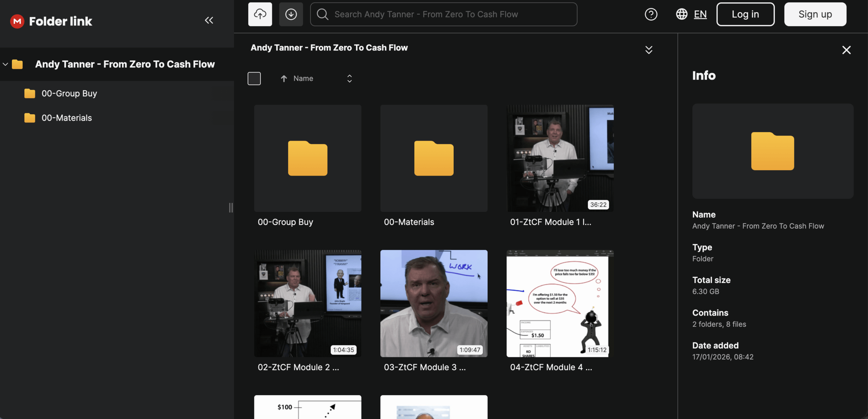Expand the double-chevron menu beside folder title
868x419 pixels.
tap(649, 50)
